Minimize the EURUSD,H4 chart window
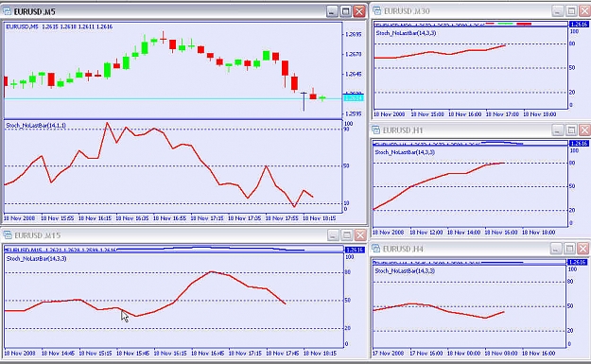The height and width of the screenshot is (364, 591). click(556, 249)
